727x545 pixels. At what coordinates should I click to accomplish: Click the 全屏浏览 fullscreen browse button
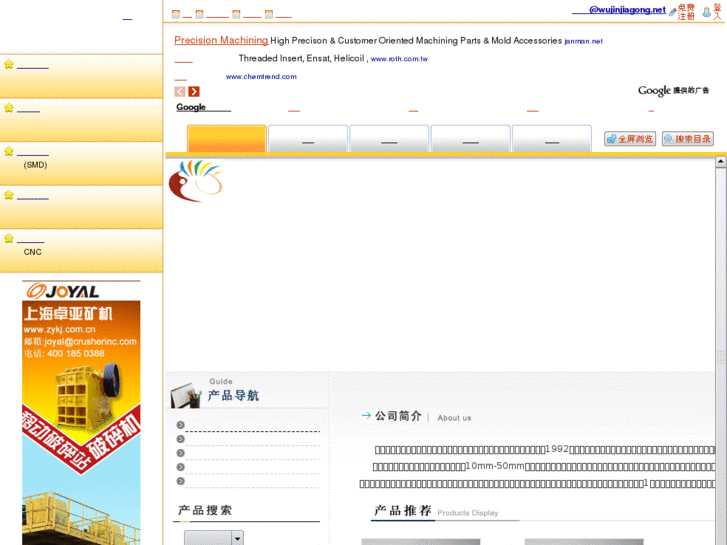click(x=630, y=139)
